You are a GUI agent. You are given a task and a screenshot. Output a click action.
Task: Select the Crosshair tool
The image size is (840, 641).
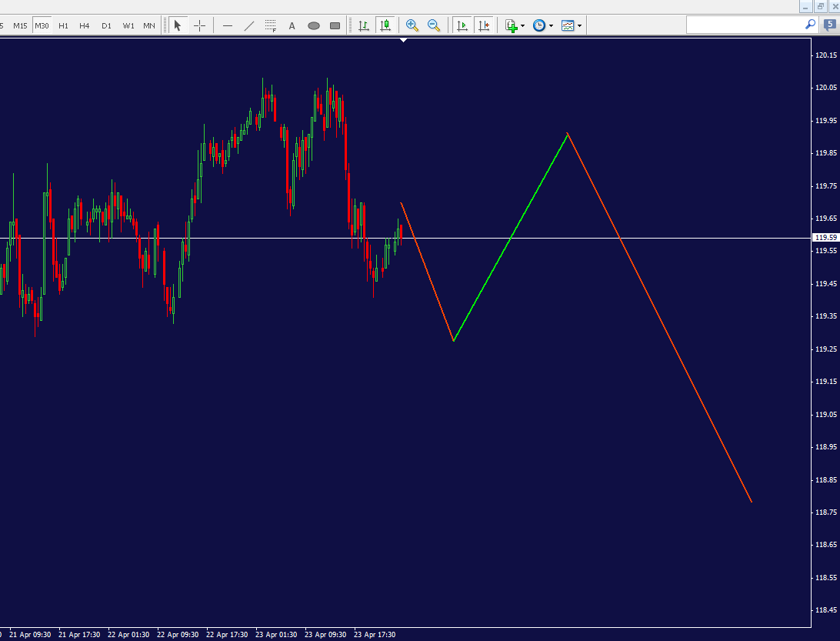[199, 25]
